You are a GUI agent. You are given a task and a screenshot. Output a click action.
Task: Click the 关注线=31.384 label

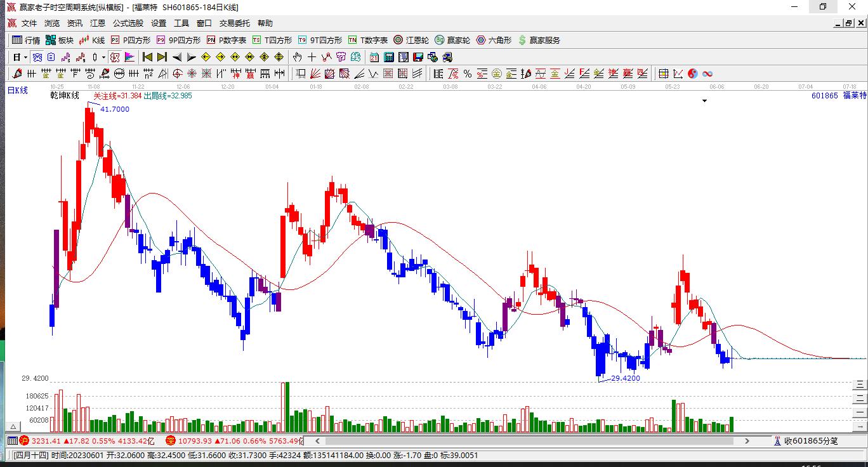coord(117,96)
